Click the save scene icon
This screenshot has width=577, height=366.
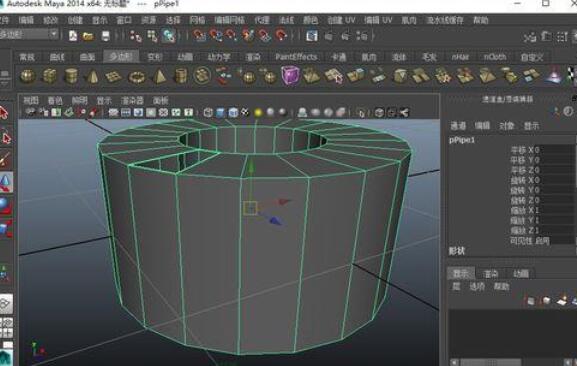(106, 36)
